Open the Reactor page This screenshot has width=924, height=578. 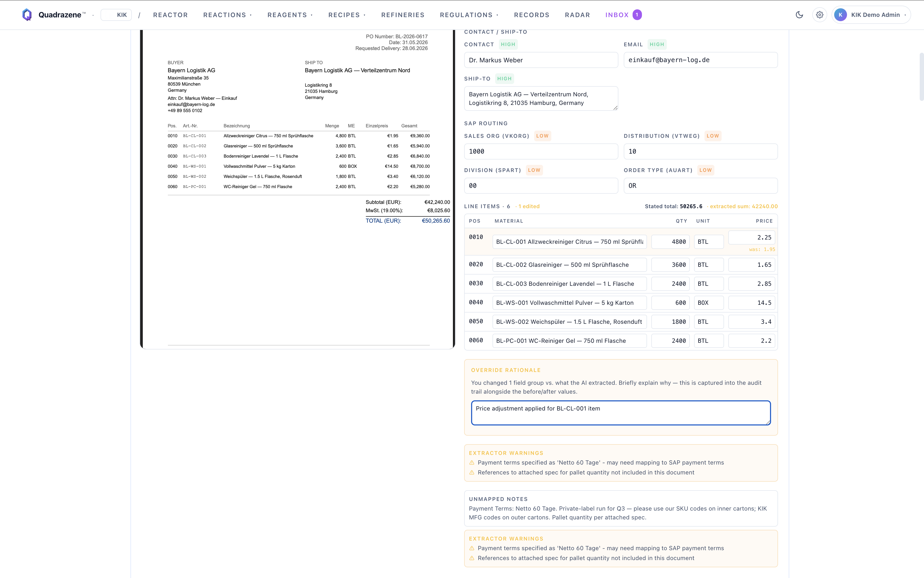point(170,15)
